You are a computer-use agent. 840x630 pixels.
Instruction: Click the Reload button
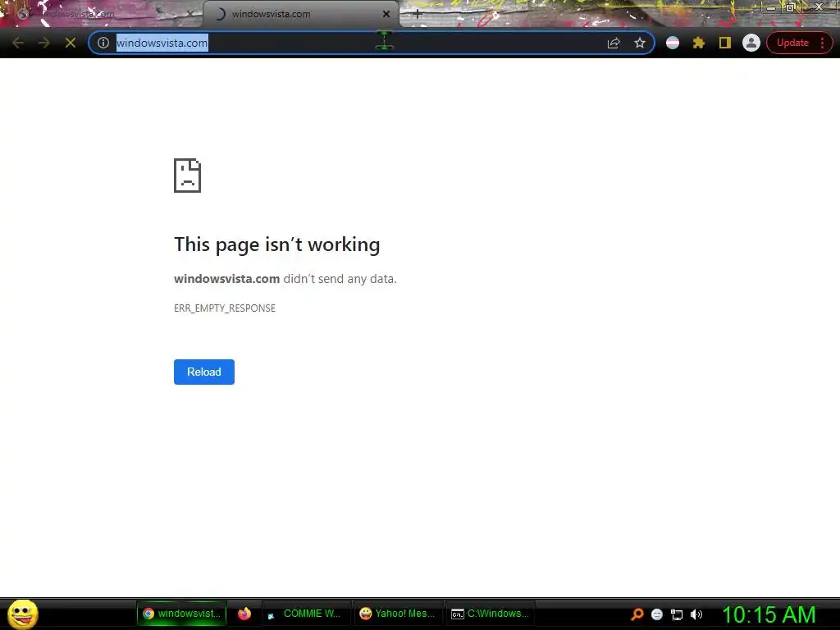204,372
